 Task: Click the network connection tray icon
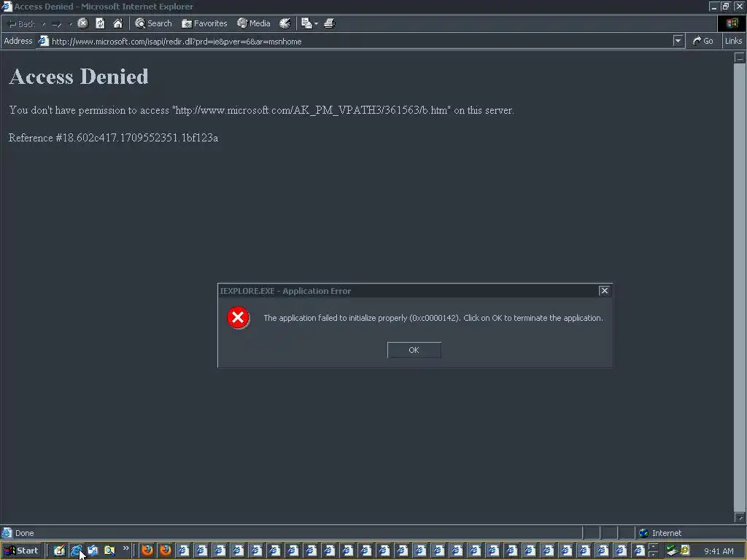[x=672, y=551]
